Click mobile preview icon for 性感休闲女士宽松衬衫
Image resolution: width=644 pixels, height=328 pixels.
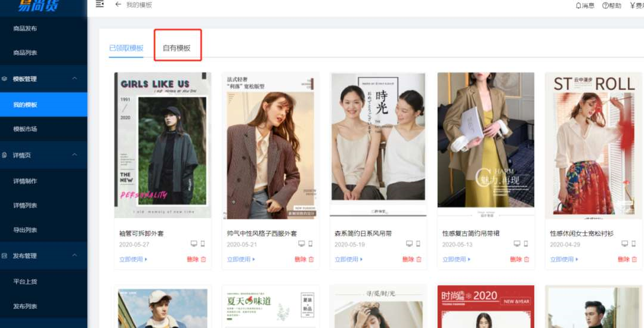[633, 243]
